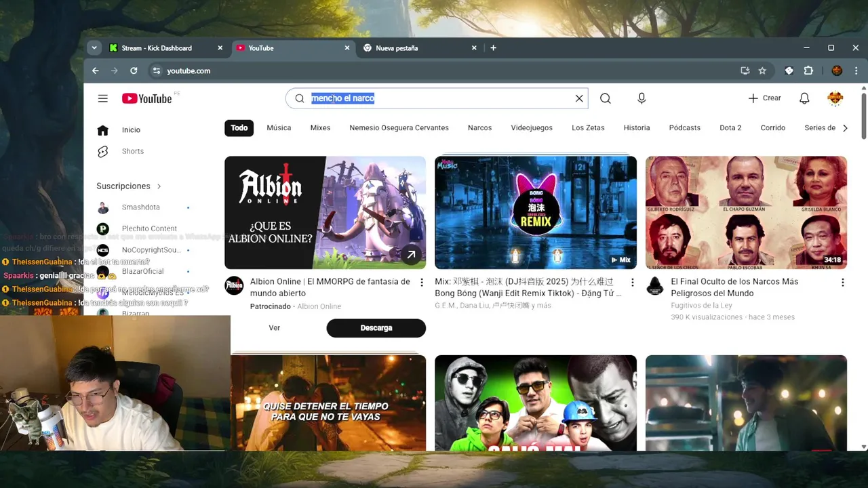Click the magnifier search button
Screen dimensions: 868x488
606,98
